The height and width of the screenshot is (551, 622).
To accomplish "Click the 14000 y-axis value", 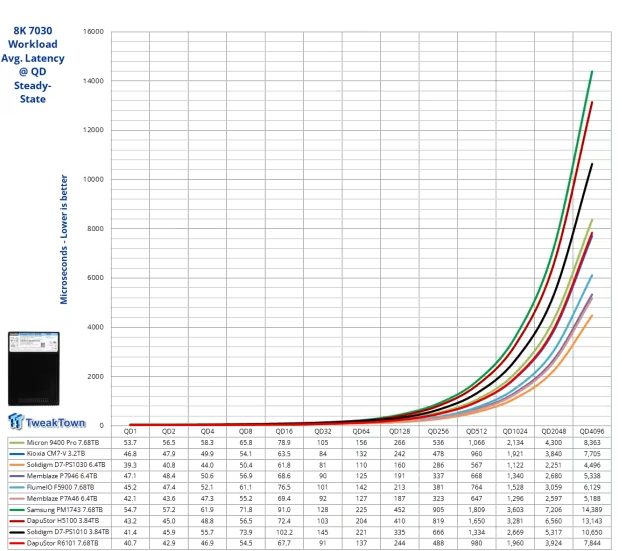I will point(93,81).
